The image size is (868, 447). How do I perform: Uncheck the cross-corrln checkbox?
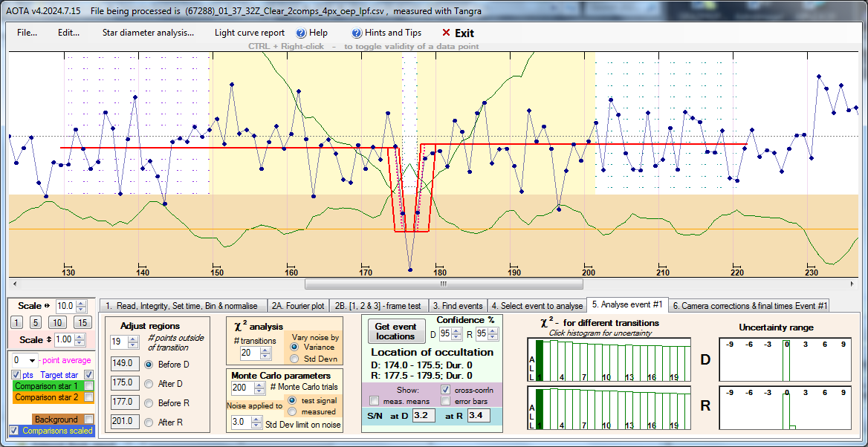446,389
